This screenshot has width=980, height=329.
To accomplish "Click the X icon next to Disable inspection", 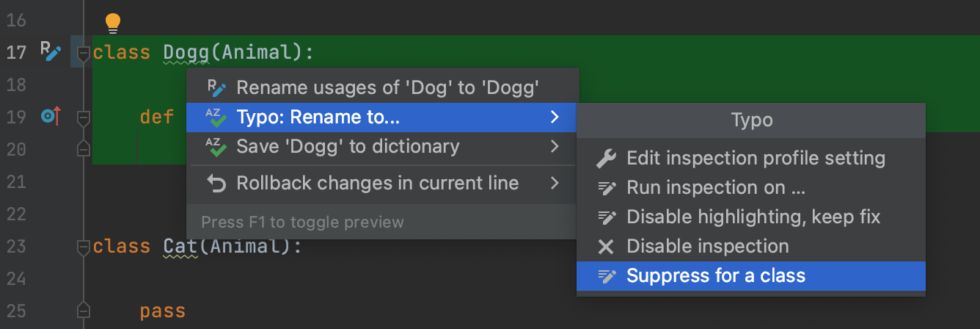I will pos(606,247).
